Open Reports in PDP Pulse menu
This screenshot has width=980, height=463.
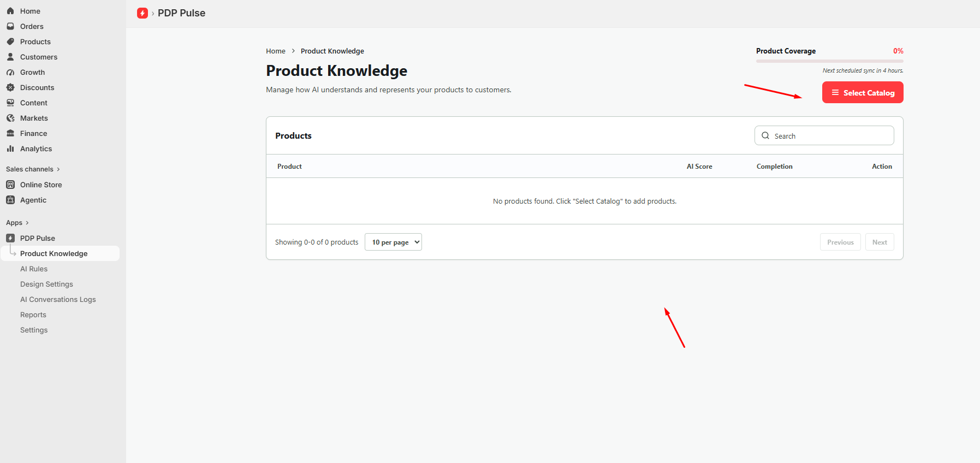click(33, 314)
